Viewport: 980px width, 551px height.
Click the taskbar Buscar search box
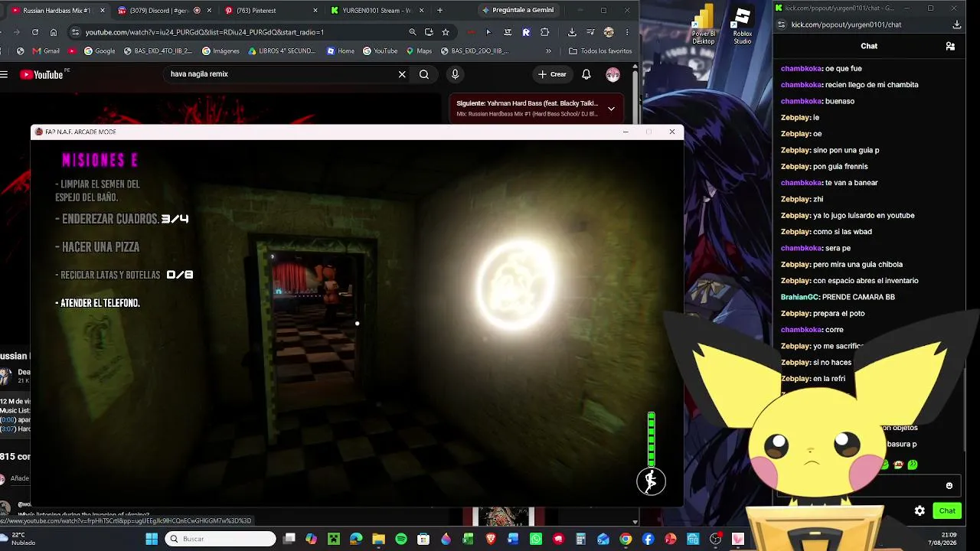(x=220, y=539)
